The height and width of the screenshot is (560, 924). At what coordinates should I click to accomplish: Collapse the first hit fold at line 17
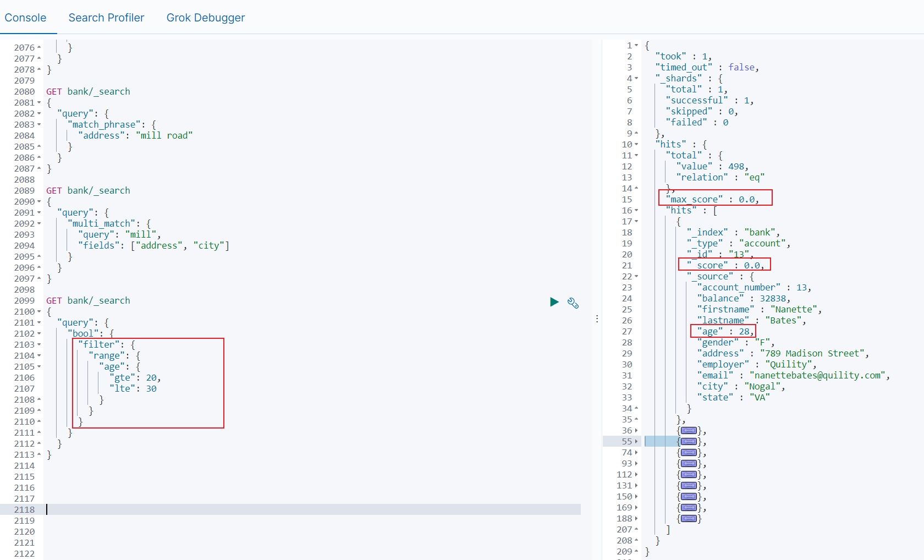point(636,221)
